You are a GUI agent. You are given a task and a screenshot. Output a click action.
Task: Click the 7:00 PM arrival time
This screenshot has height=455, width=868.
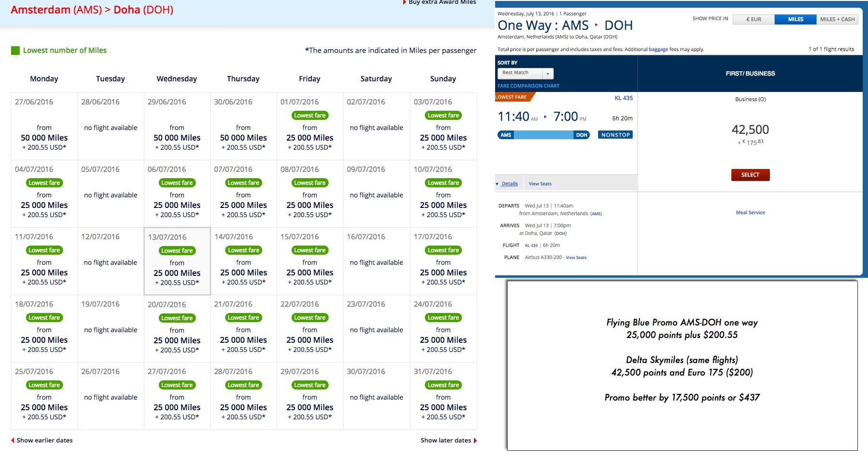pyautogui.click(x=570, y=117)
